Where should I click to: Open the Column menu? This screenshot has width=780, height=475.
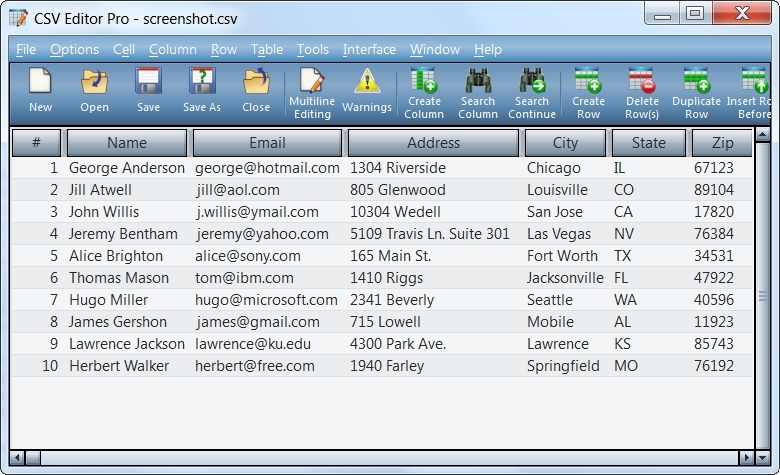[x=173, y=49]
